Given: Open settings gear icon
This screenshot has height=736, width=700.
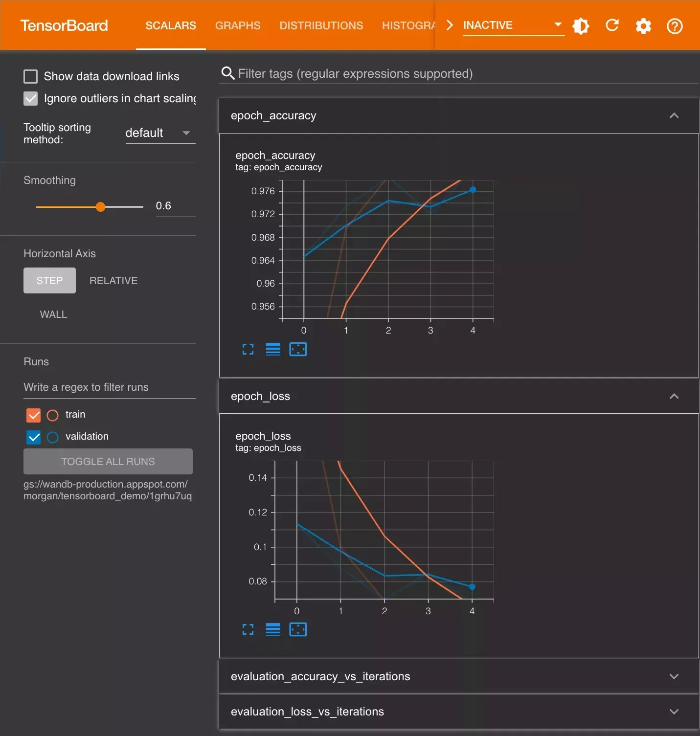Looking at the screenshot, I should coord(643,26).
